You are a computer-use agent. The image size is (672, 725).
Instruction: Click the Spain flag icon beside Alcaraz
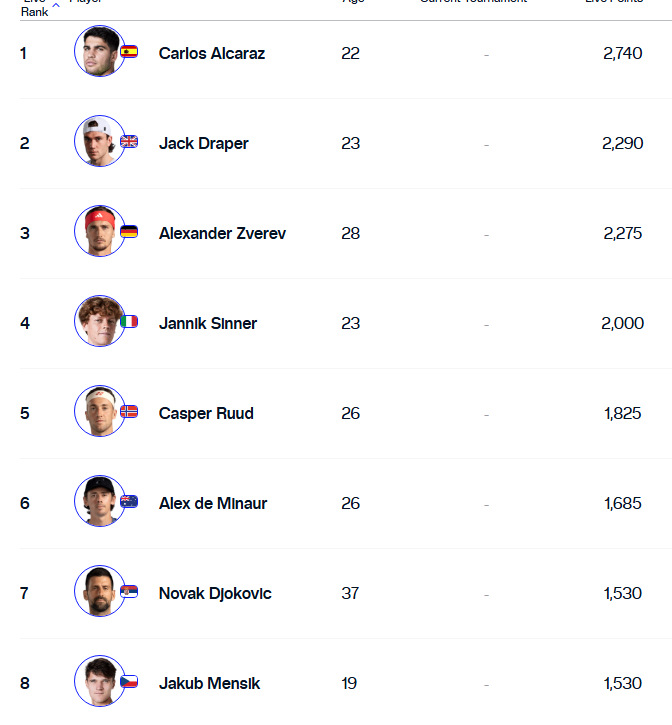click(129, 51)
